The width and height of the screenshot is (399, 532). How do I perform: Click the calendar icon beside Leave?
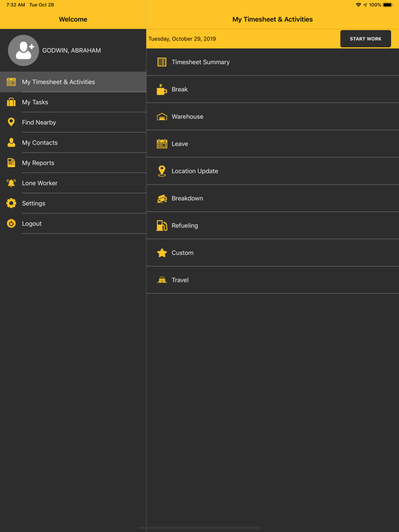coord(162,144)
